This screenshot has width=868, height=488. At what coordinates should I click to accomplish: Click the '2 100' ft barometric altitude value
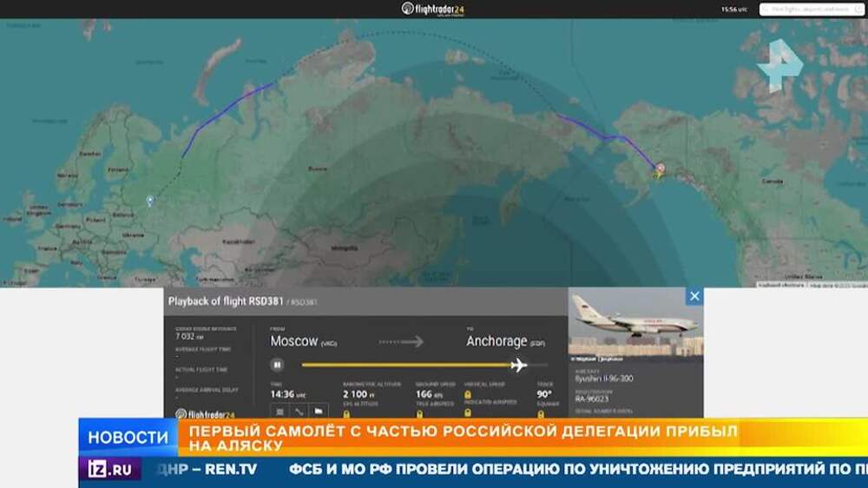pyautogui.click(x=355, y=394)
